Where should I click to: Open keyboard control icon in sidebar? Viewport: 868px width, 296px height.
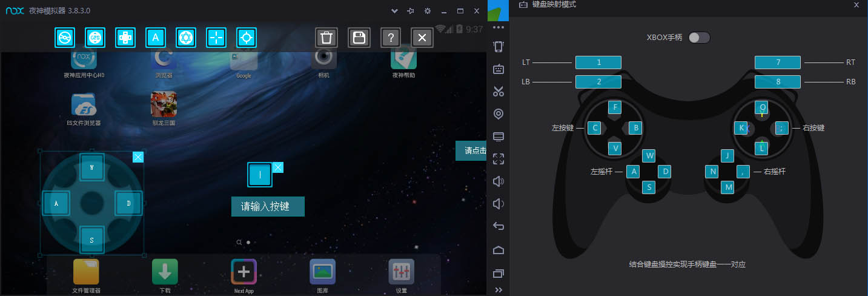[x=499, y=69]
